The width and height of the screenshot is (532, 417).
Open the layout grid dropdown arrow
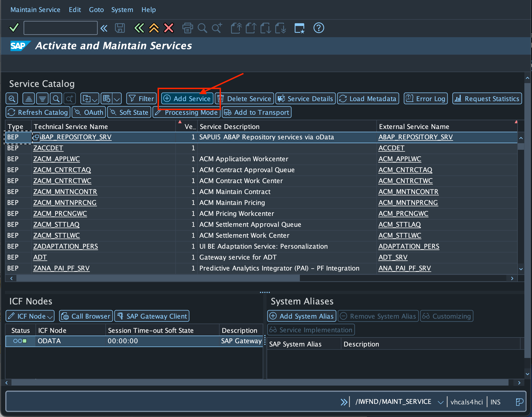click(x=117, y=99)
